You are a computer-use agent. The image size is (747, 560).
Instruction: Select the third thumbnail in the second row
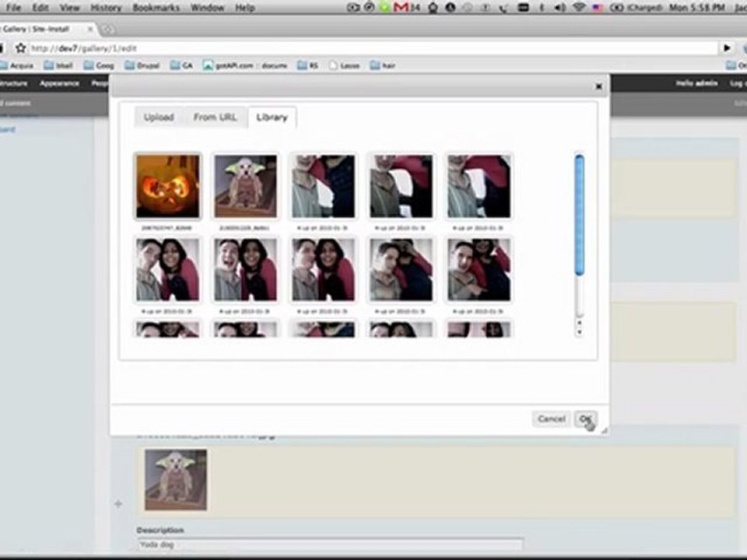coord(323,270)
